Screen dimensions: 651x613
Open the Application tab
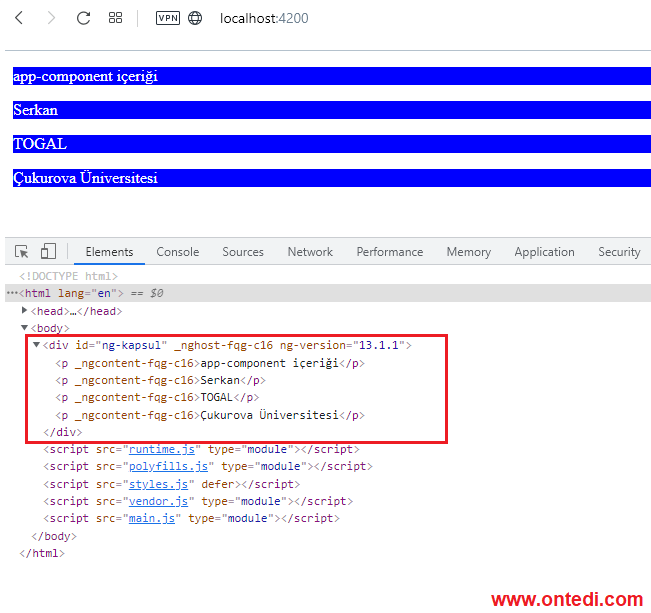(x=544, y=252)
